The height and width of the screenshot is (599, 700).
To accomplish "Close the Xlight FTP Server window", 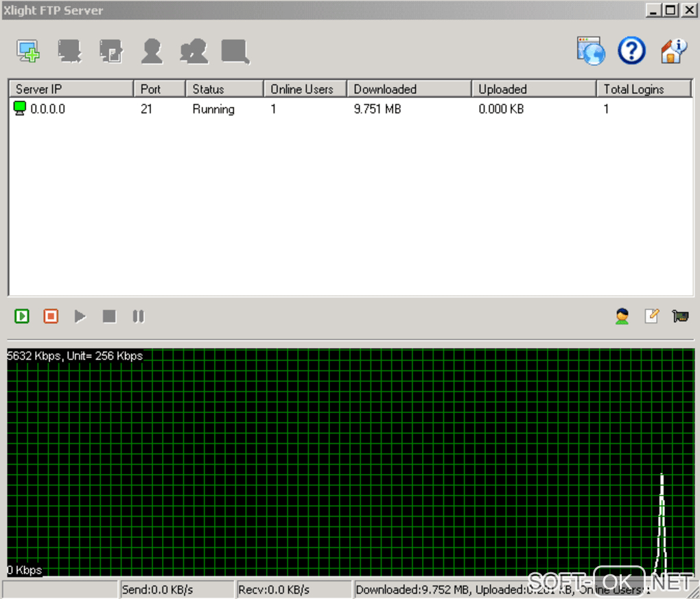I will click(x=689, y=10).
